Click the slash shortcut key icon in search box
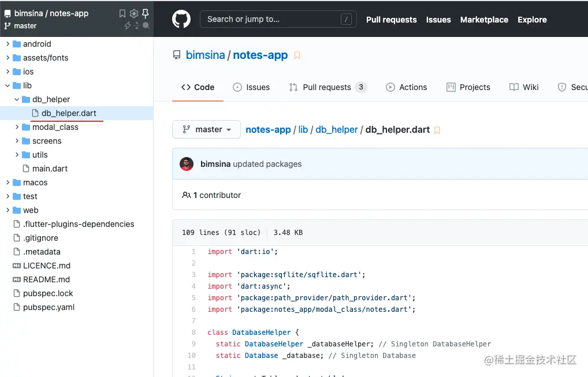This screenshot has height=377, width=588. click(x=346, y=19)
